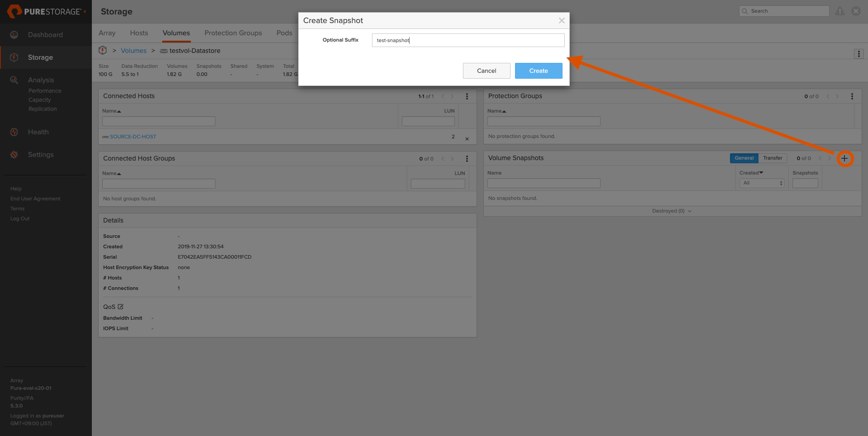Open the Dashboard icon in sidebar
This screenshot has width=868, height=436.
pos(14,35)
